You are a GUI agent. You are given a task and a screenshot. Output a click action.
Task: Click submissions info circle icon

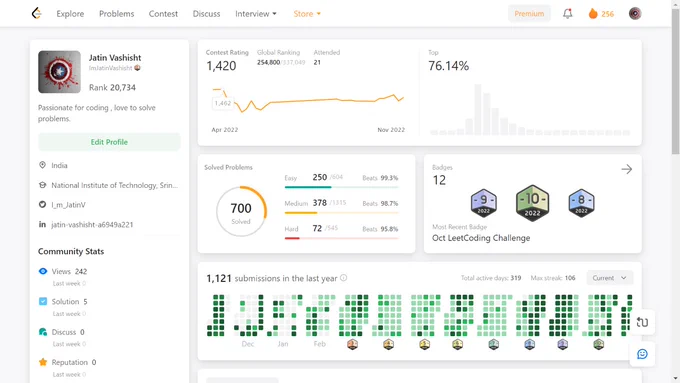tap(343, 278)
